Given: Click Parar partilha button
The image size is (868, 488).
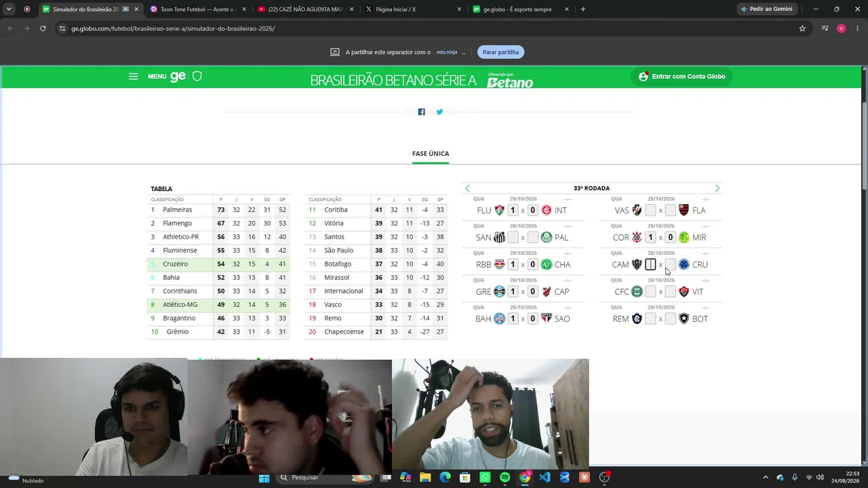Looking at the screenshot, I should click(x=500, y=52).
